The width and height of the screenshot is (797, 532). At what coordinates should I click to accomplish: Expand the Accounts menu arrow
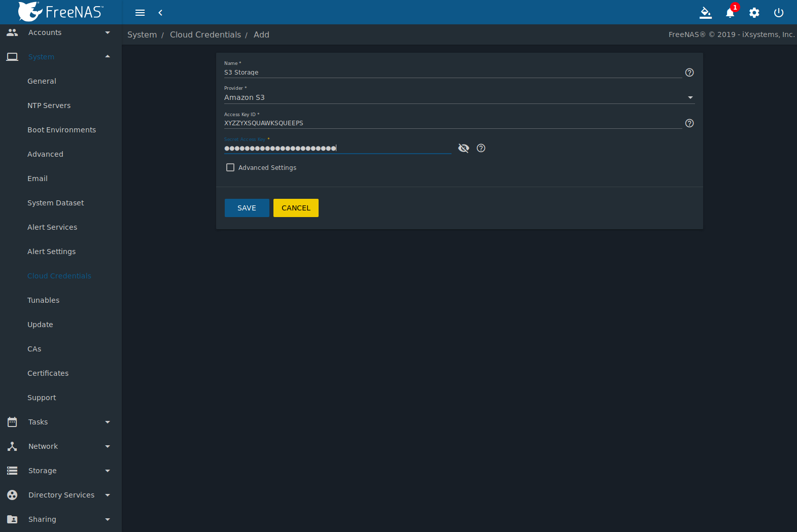click(108, 32)
